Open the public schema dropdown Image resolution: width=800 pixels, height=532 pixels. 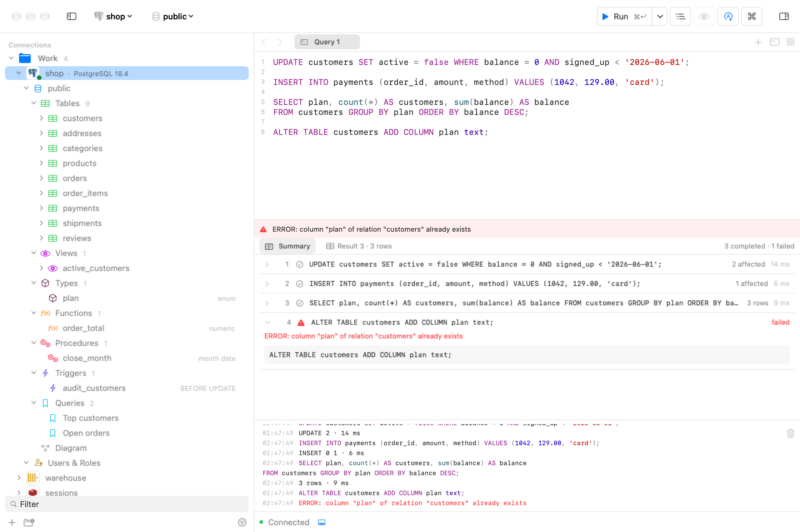(x=173, y=16)
